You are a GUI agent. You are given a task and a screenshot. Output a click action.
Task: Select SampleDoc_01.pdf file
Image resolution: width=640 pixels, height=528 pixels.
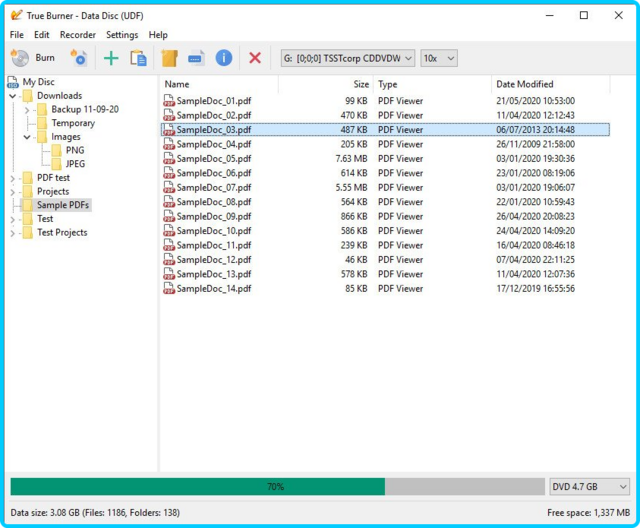(x=214, y=101)
